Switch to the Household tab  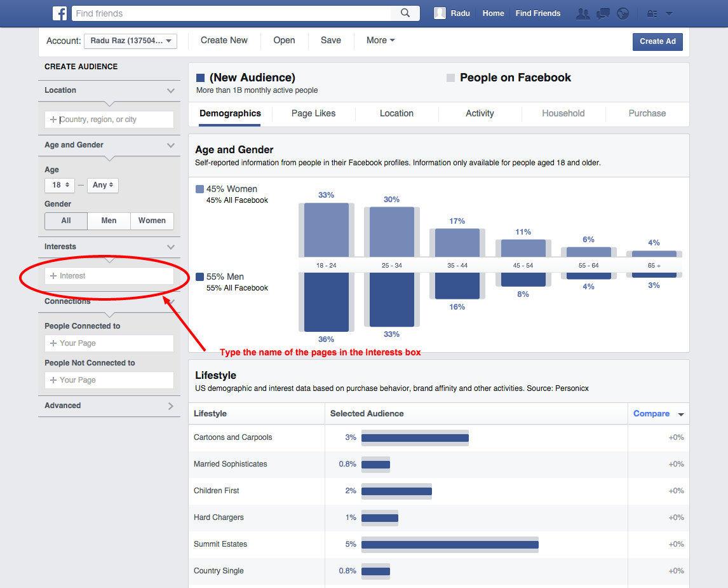pyautogui.click(x=563, y=113)
